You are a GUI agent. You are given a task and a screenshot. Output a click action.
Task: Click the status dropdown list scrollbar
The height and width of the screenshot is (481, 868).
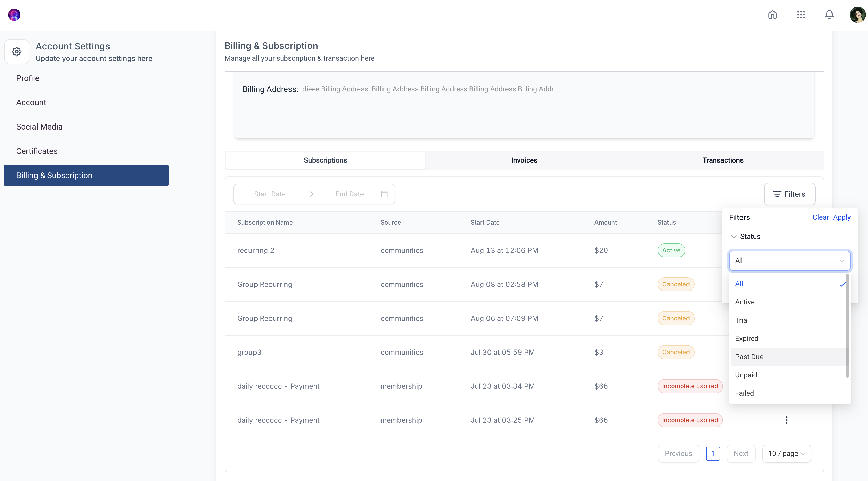[x=847, y=325]
